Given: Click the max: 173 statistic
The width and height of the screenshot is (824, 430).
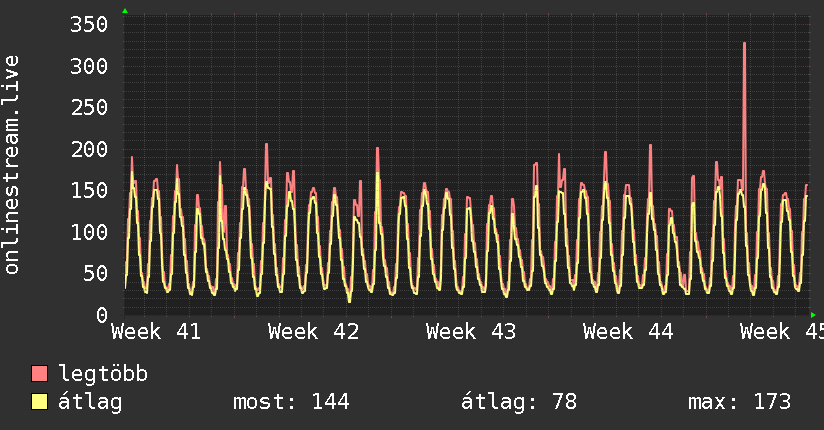Looking at the screenshot, I should (x=739, y=402).
